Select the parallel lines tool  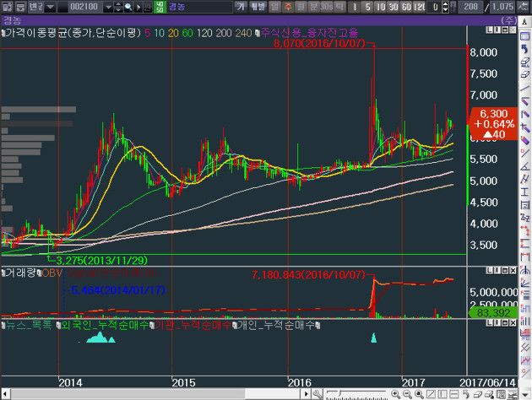(524, 179)
